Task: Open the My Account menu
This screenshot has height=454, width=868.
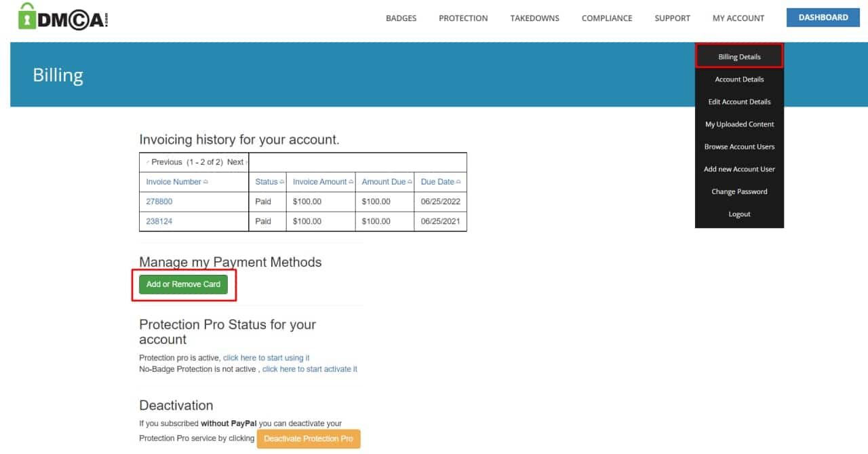Action: click(738, 18)
